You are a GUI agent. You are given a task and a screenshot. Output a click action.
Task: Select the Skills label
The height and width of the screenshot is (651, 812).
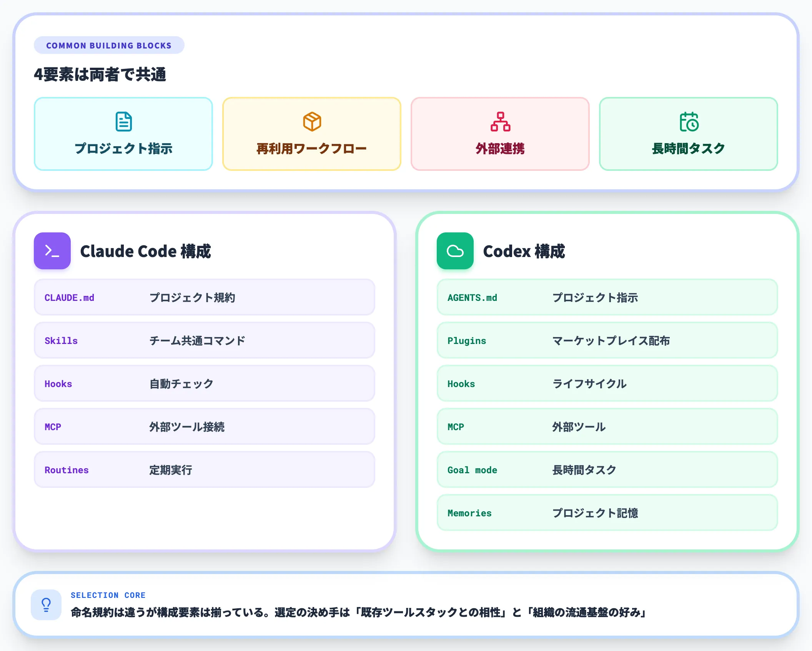coord(61,341)
